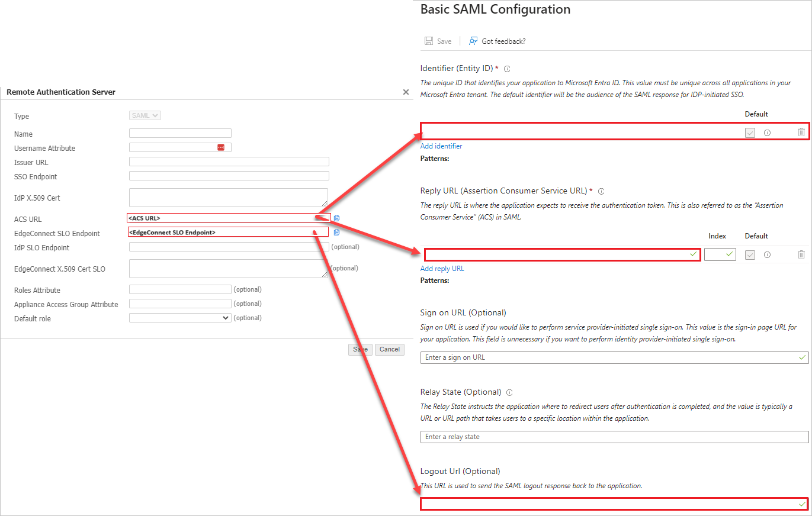The image size is (812, 516).
Task: Click the Add identifier link
Action: [441, 146]
